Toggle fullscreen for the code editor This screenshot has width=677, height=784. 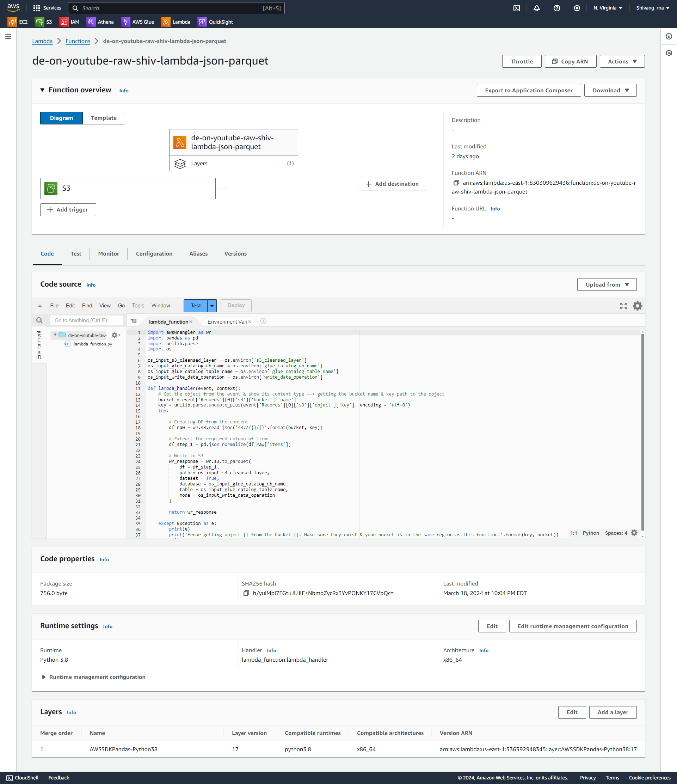click(x=623, y=306)
